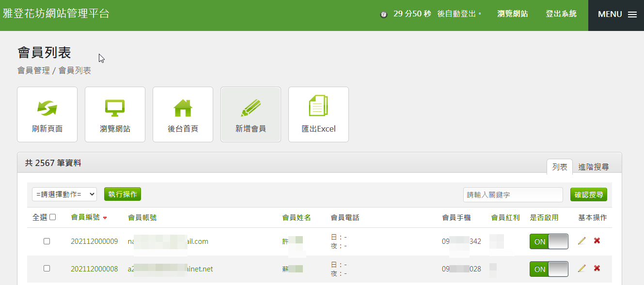
Task: Open member number 202112000009 link
Action: click(94, 241)
